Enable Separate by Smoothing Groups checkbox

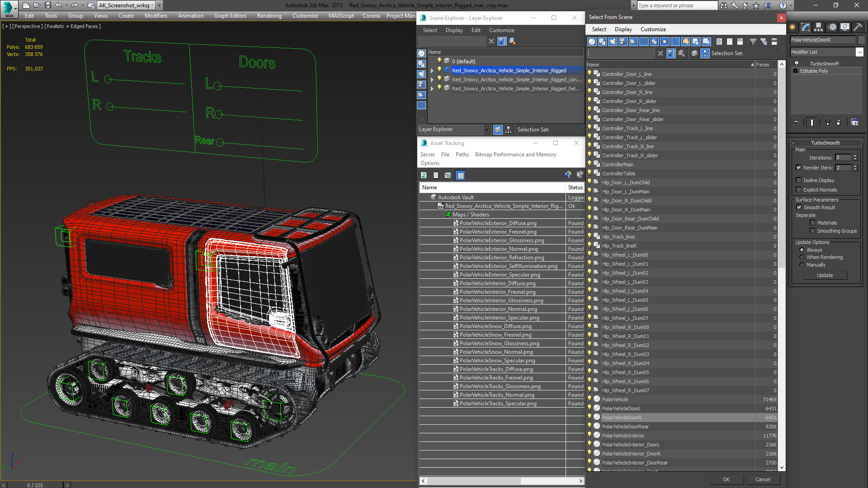tap(812, 231)
